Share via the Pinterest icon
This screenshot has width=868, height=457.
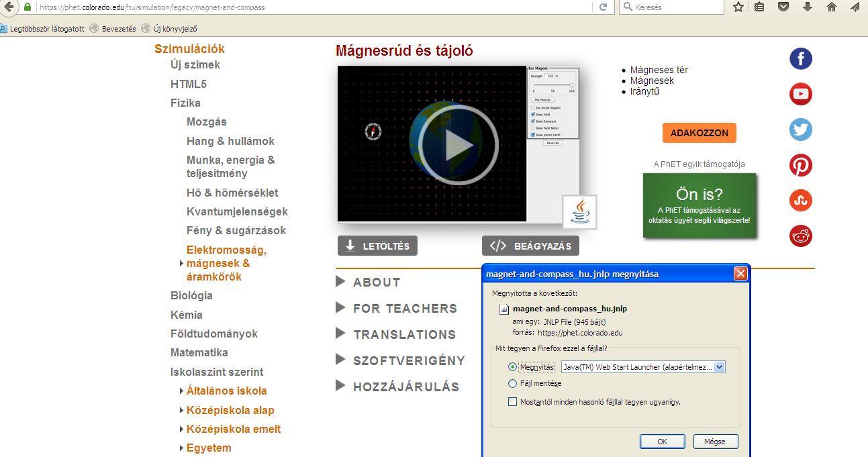[800, 165]
